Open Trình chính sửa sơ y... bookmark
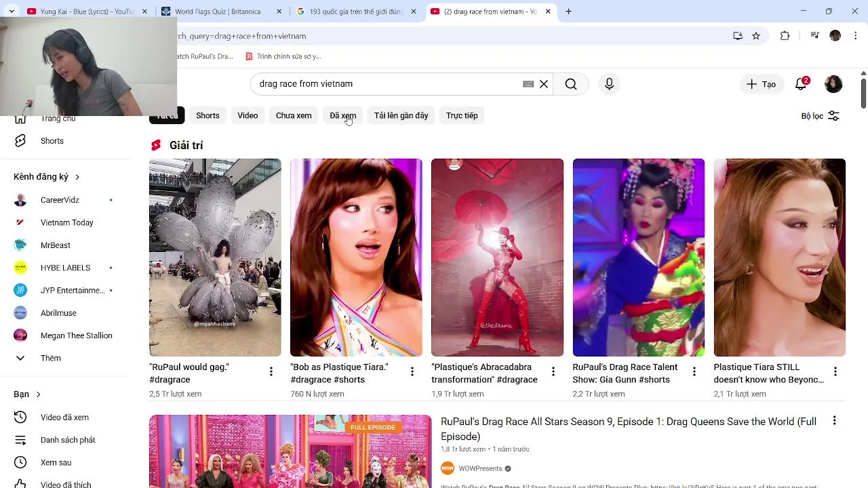The height and width of the screenshot is (488, 868). 283,56
